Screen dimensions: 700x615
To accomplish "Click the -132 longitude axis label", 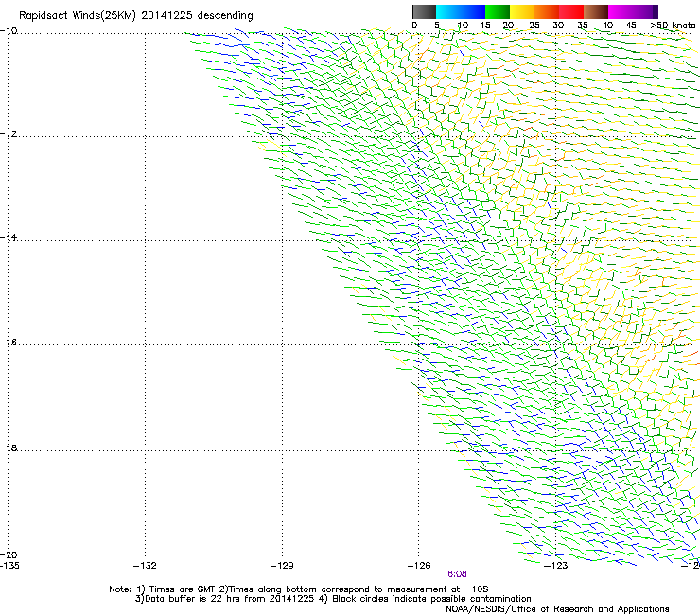I will [145, 566].
